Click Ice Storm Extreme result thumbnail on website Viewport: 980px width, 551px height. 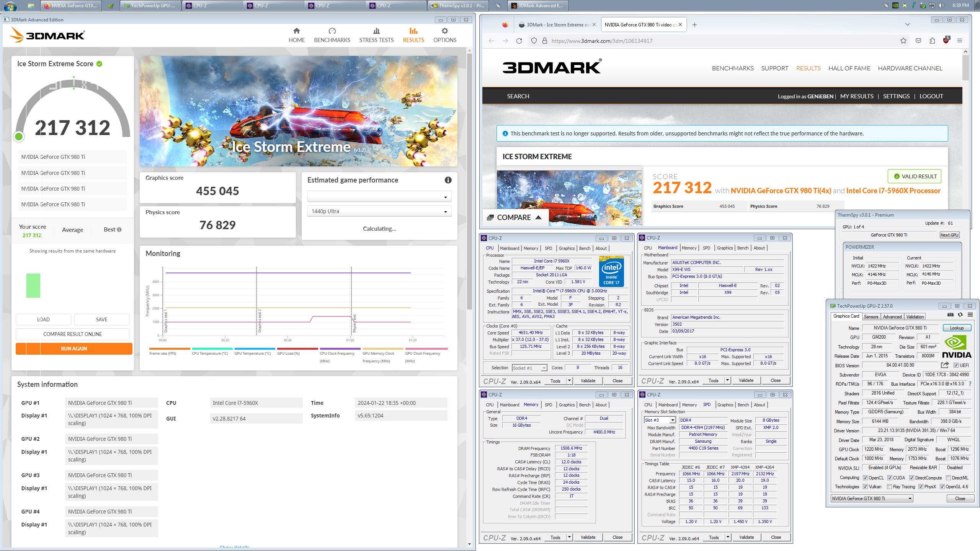[569, 198]
